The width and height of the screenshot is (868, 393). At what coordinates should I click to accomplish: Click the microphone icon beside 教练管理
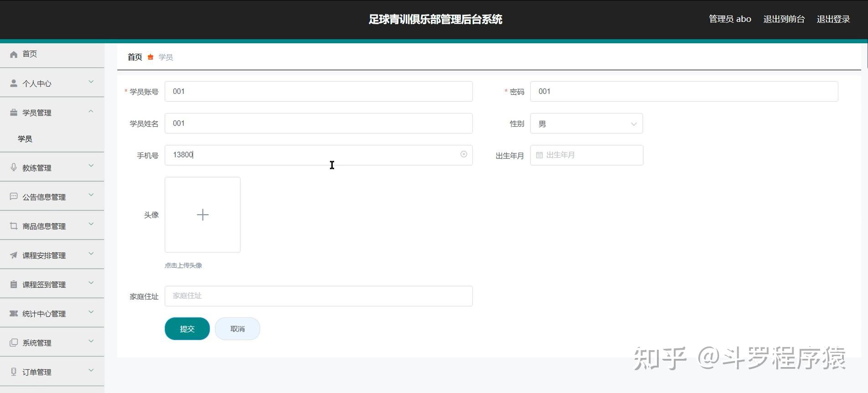14,167
